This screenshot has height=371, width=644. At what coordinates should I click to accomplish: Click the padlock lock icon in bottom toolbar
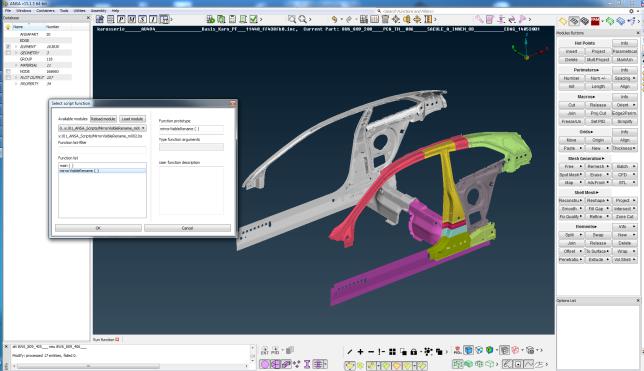coord(414,352)
